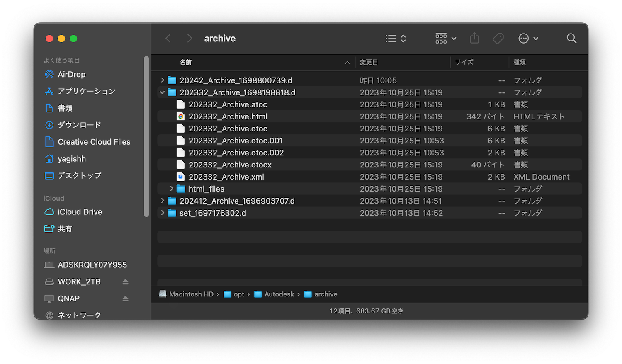The image size is (622, 364).
Task: Open the list view switcher dropdown
Action: [x=396, y=38]
